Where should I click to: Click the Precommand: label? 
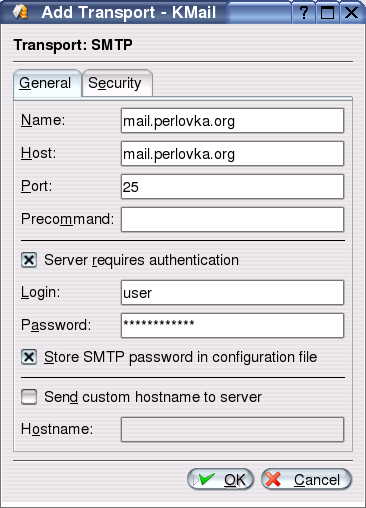click(68, 219)
